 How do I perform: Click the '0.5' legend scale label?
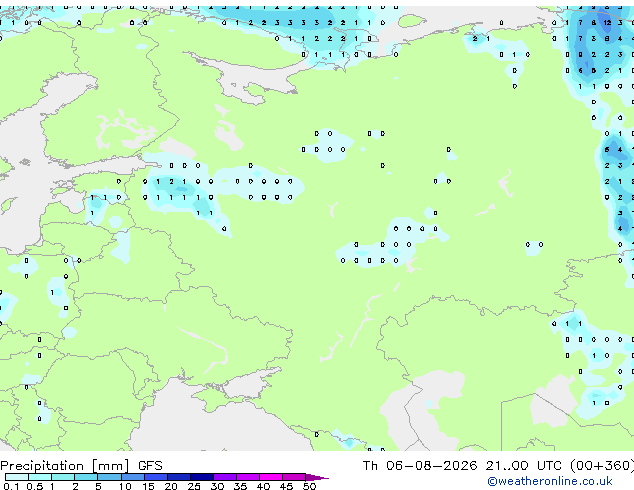(x=35, y=486)
